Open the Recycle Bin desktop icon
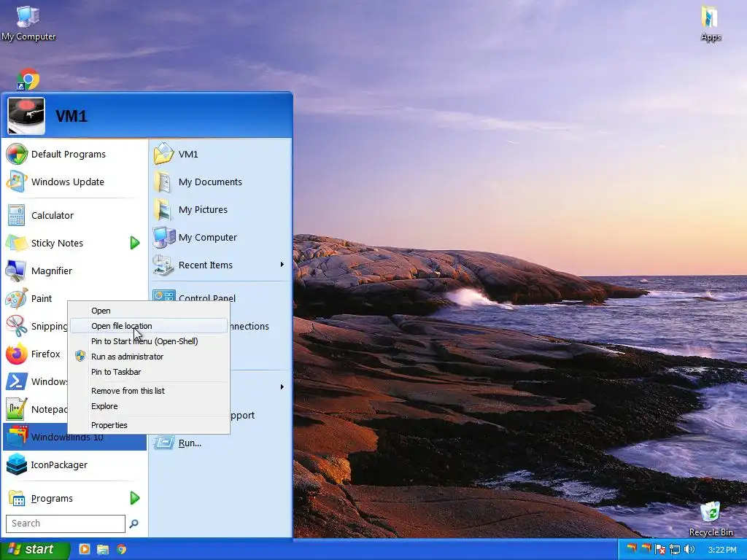Image resolution: width=747 pixels, height=560 pixels. click(711, 519)
